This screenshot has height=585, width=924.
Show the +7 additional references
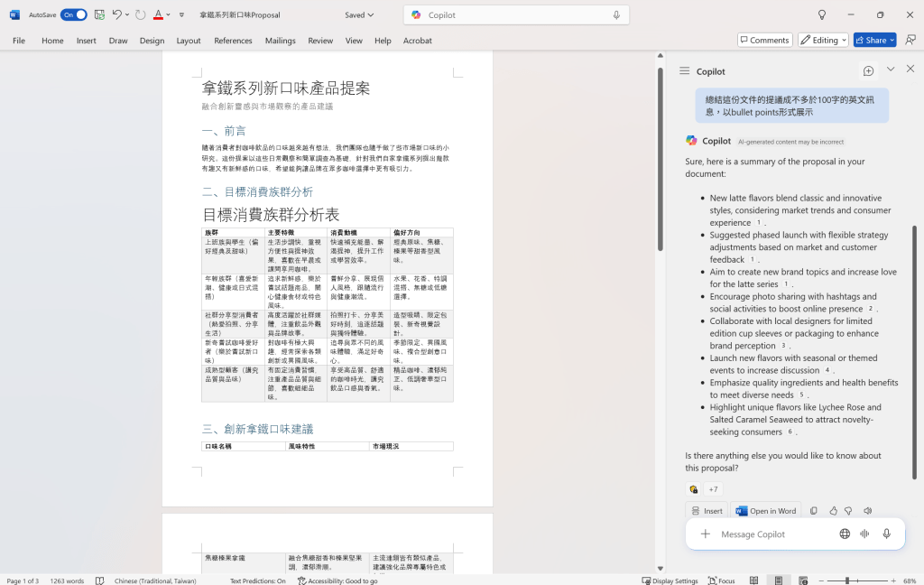point(713,489)
